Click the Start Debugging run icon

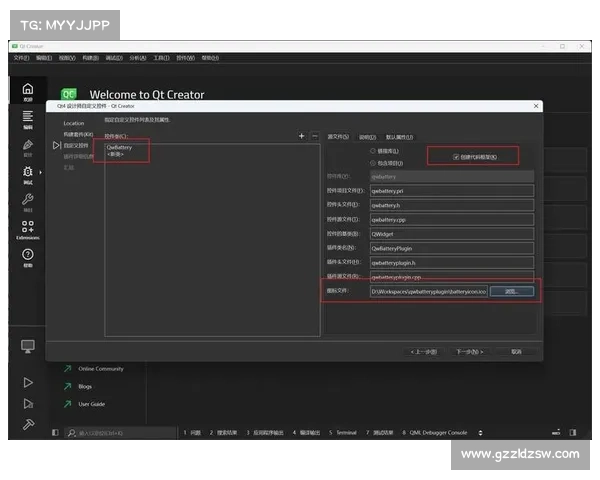click(x=28, y=403)
